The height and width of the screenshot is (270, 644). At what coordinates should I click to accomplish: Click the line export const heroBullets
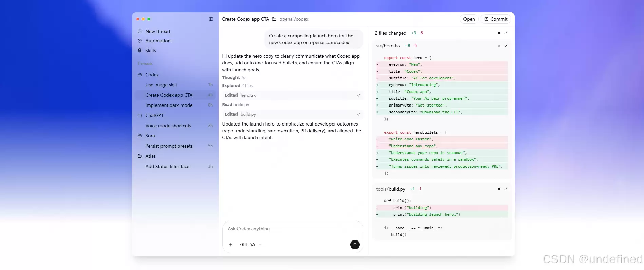pos(415,132)
